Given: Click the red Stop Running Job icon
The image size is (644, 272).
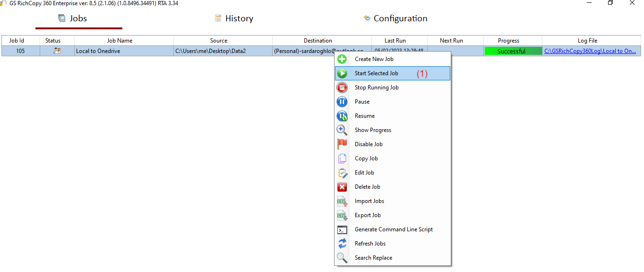Looking at the screenshot, I should click(x=342, y=88).
